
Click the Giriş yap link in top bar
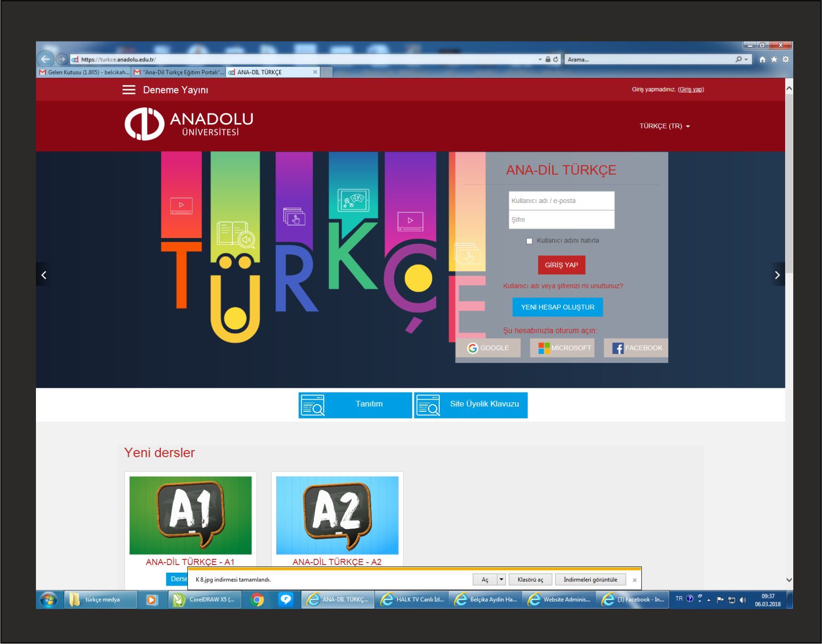click(691, 90)
